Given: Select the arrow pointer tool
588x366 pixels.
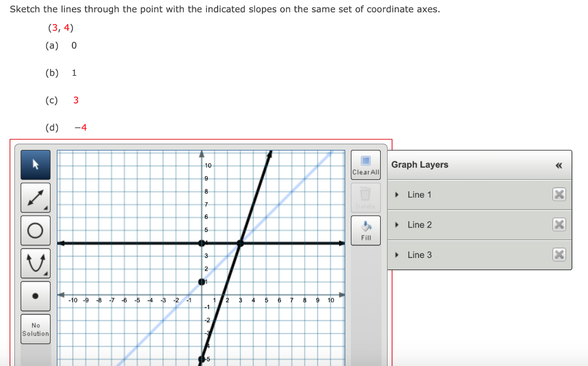Looking at the screenshot, I should [35, 164].
